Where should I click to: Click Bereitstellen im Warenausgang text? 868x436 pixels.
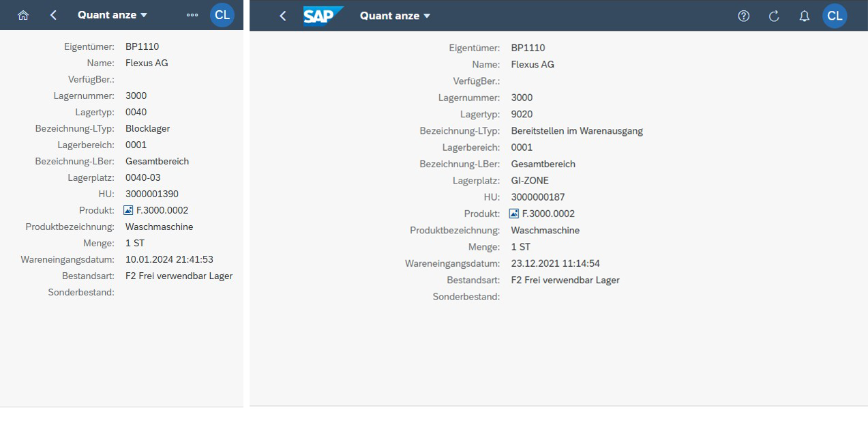click(577, 131)
